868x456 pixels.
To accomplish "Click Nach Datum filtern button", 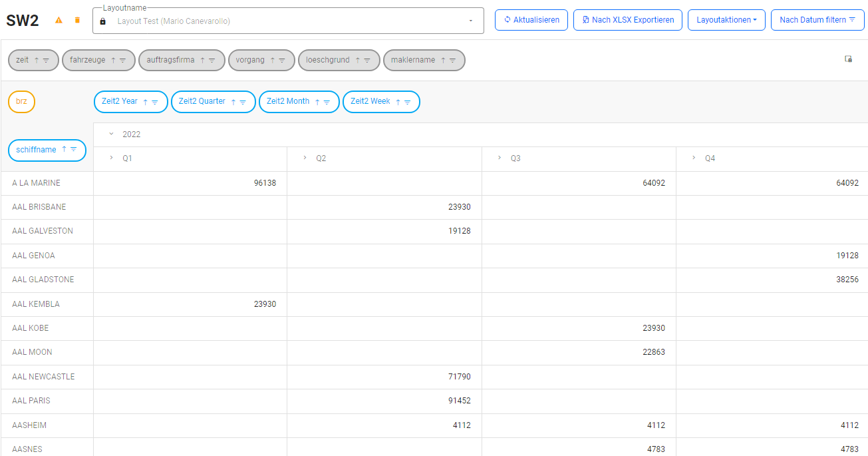I will click(x=817, y=20).
